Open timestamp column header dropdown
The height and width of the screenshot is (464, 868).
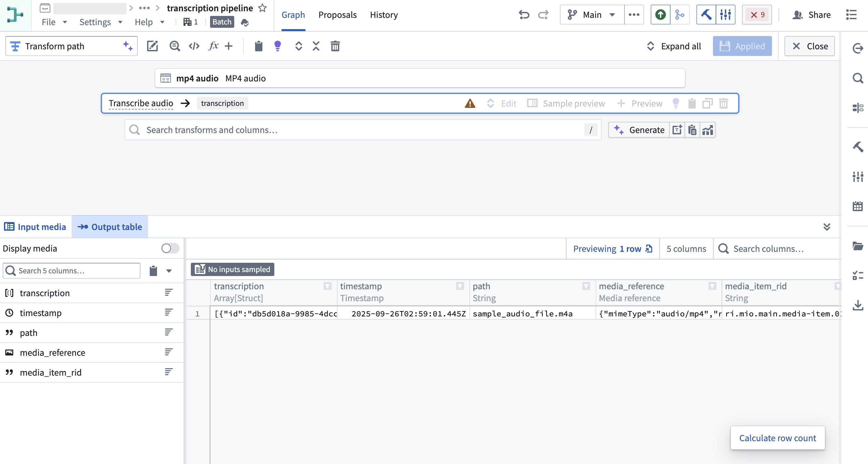(x=460, y=286)
